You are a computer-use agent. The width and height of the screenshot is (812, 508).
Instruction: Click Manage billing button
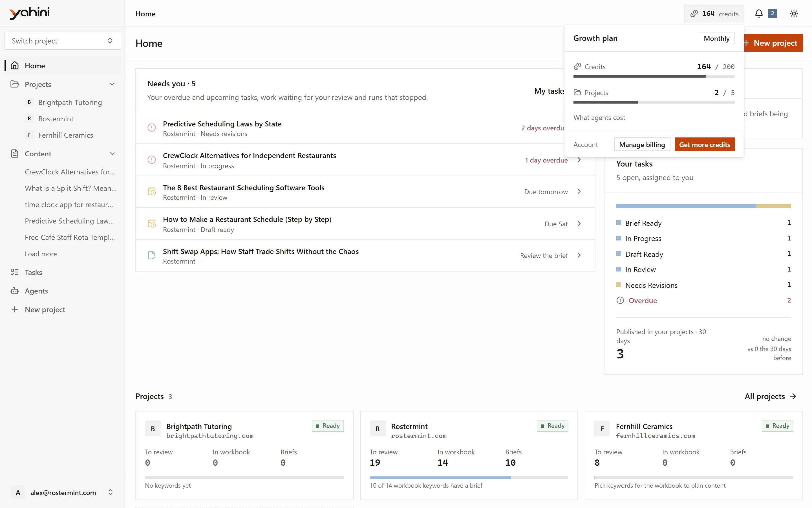point(642,144)
